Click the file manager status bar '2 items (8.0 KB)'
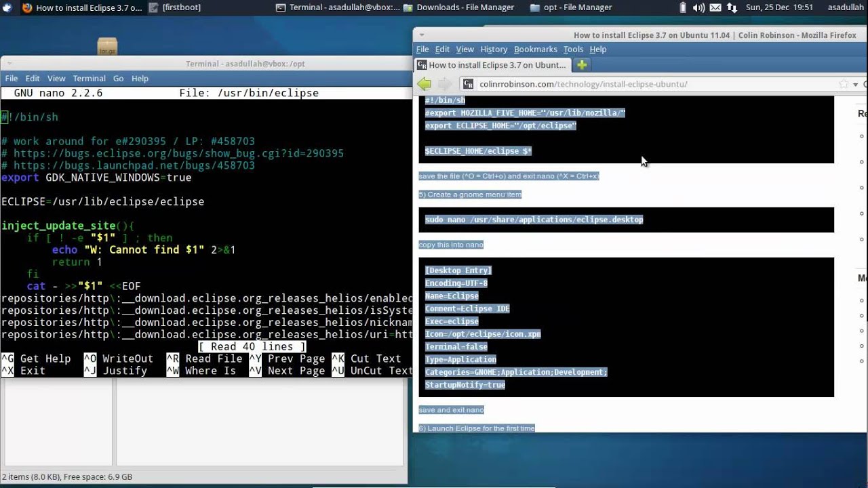Screen dimensions: 868x488 point(67,477)
